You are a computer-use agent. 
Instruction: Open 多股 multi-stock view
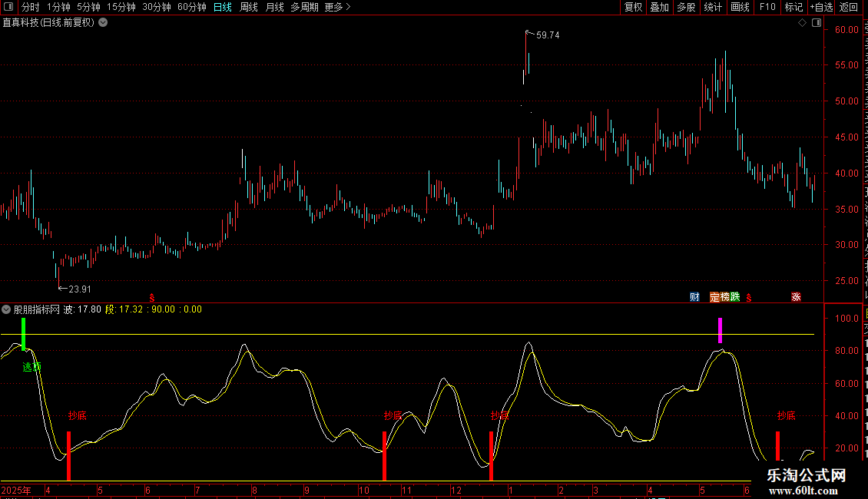click(x=686, y=7)
